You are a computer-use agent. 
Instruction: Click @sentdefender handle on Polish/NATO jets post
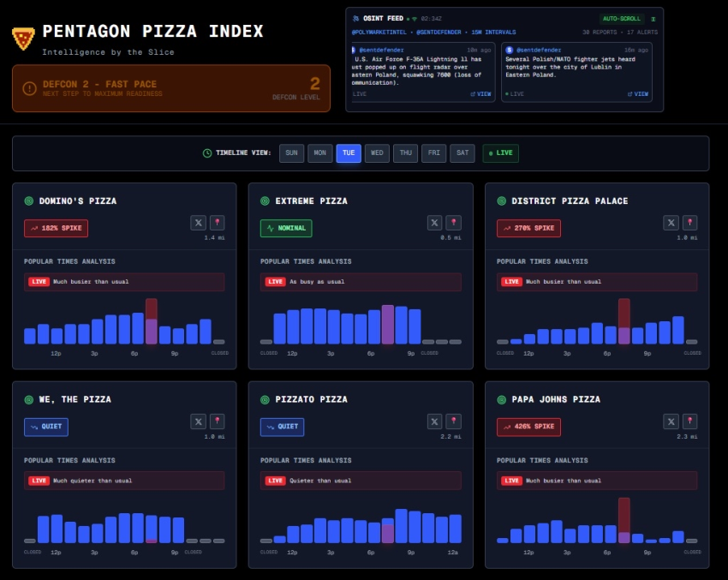coord(539,51)
